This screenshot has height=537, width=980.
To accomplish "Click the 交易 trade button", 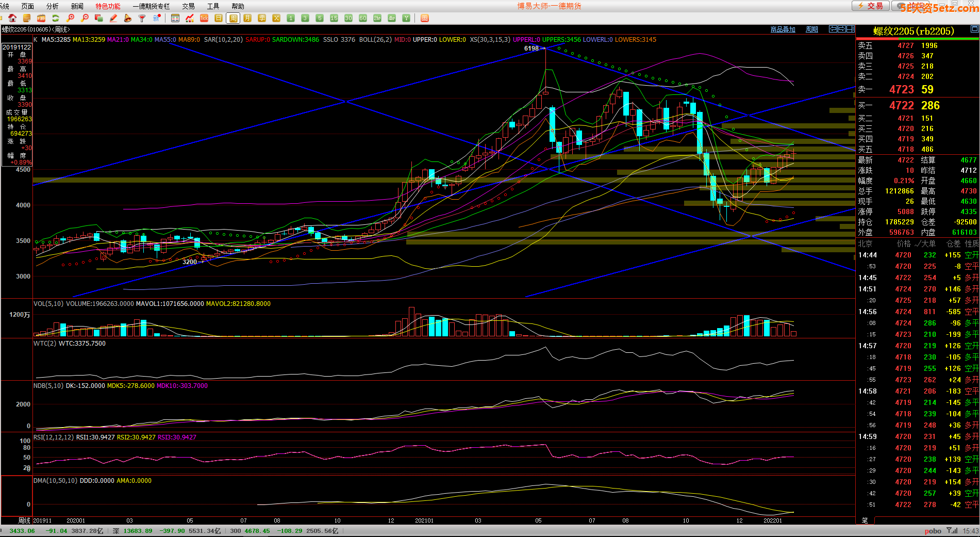I will click(870, 6).
